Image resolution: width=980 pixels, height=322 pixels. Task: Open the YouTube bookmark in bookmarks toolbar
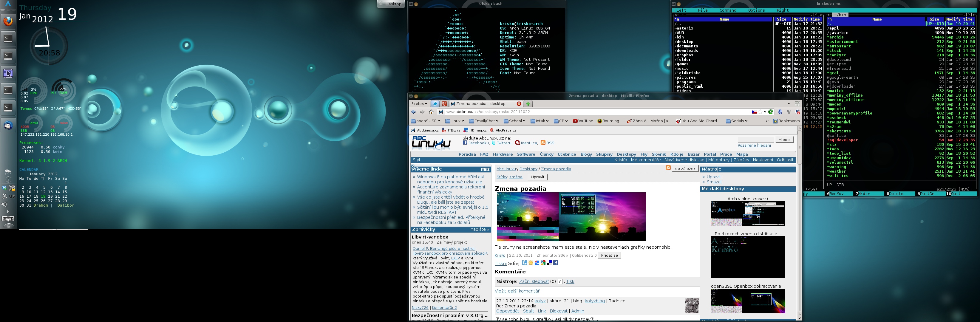pos(583,121)
